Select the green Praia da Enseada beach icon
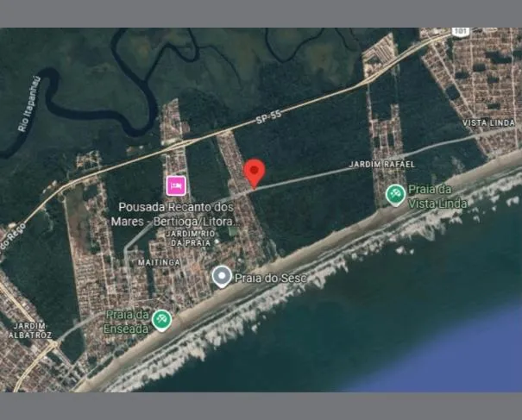This screenshot has width=522, height=420. [160, 321]
